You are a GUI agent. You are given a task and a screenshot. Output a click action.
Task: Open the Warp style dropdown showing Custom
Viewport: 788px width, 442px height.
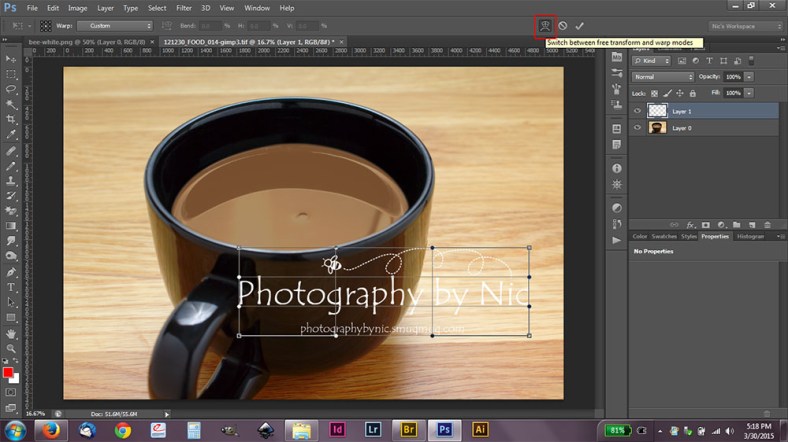[115, 25]
